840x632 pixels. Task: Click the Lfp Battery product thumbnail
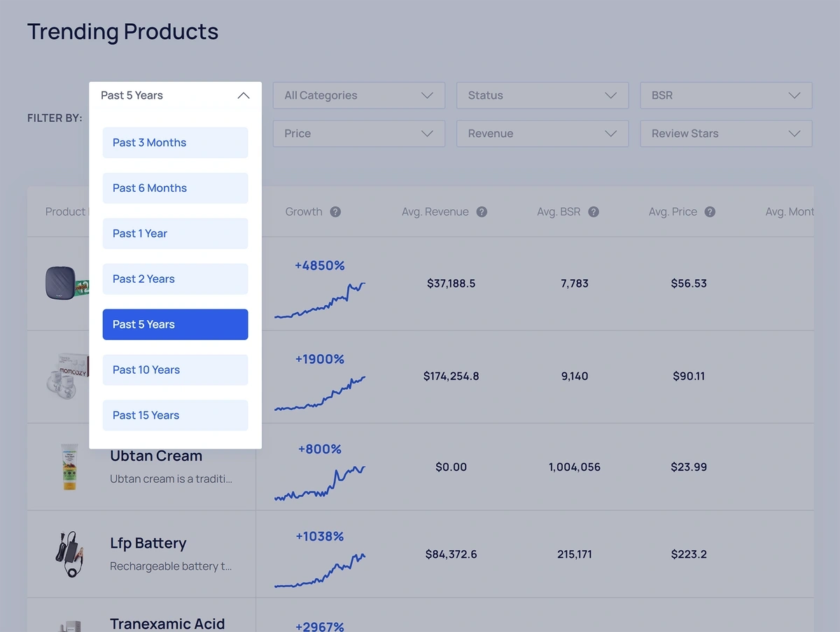pos(68,554)
